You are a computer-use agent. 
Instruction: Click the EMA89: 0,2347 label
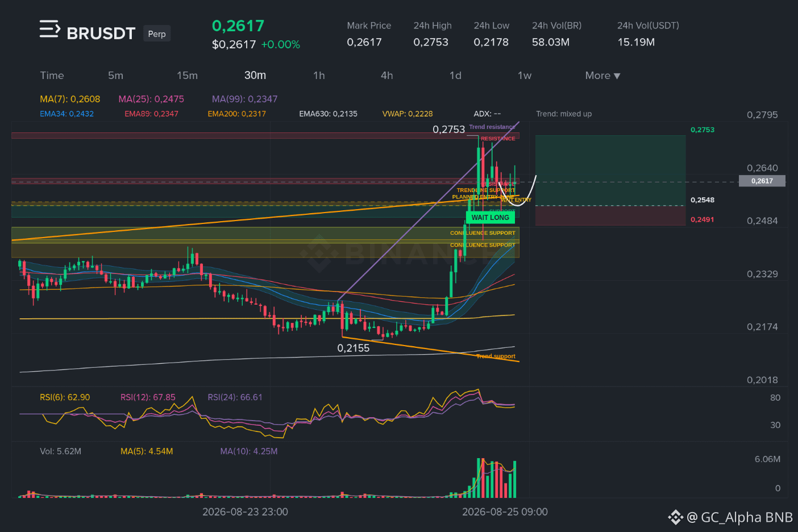pyautogui.click(x=152, y=114)
